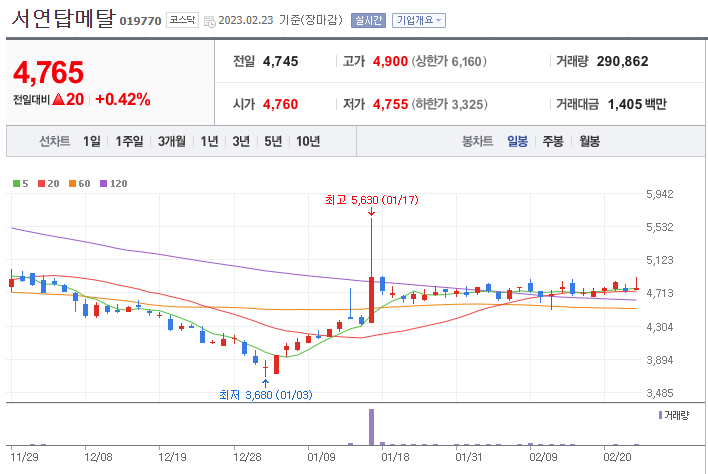Click the 전일 value 4,745
This screenshot has height=474, width=708.
click(x=280, y=61)
